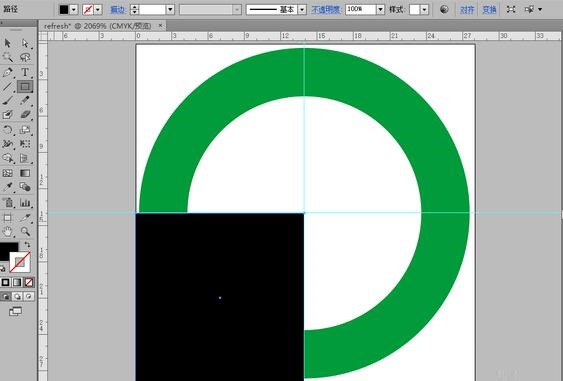Select the Hand tool

point(8,231)
